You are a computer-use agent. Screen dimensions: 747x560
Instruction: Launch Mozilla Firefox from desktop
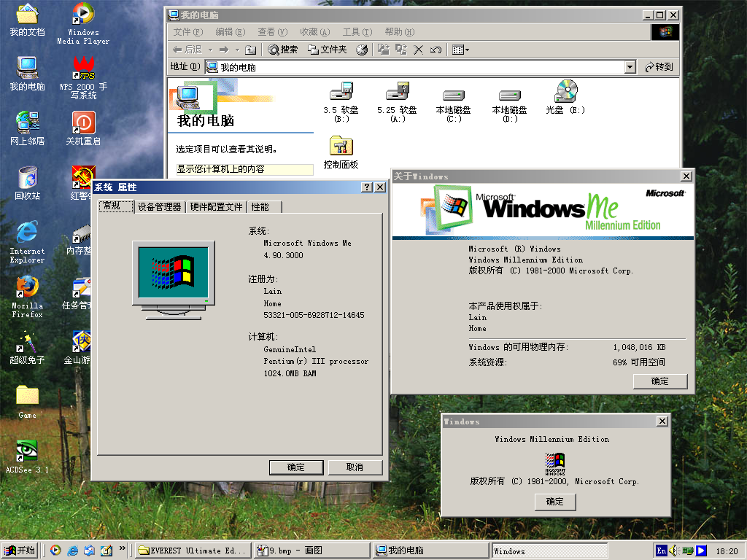[x=27, y=297]
